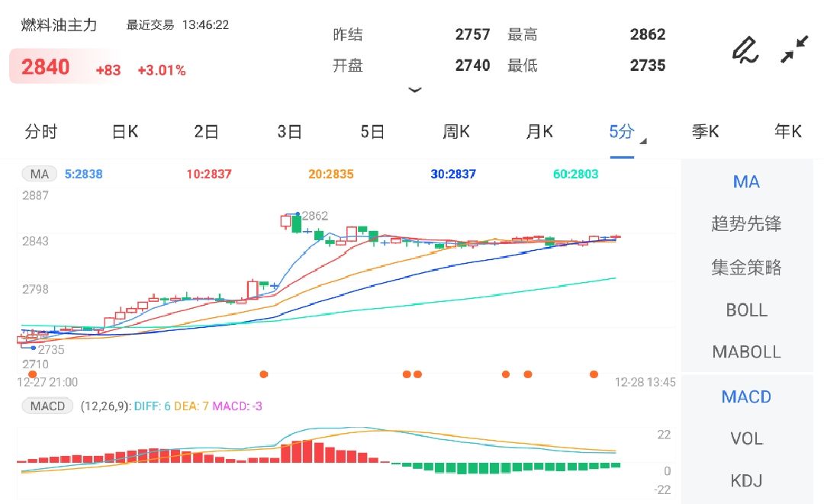The height and width of the screenshot is (504, 824).
Task: Select KDJ sub-indicator
Action: tap(746, 480)
